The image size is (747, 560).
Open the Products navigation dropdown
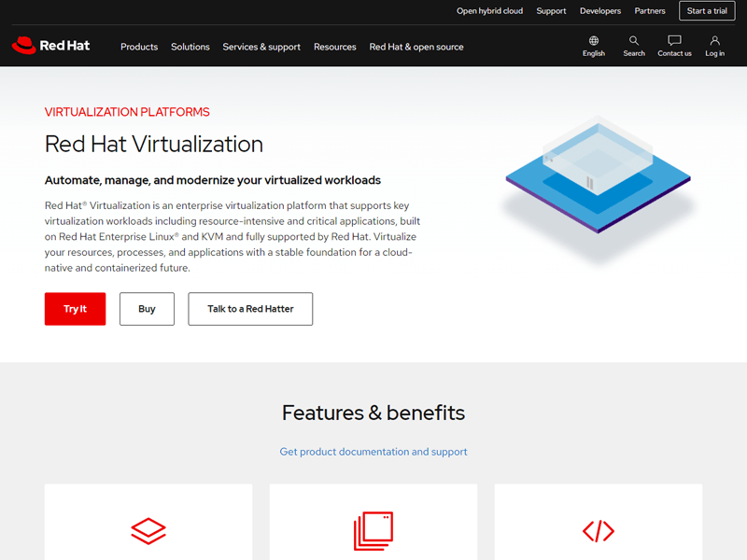139,47
